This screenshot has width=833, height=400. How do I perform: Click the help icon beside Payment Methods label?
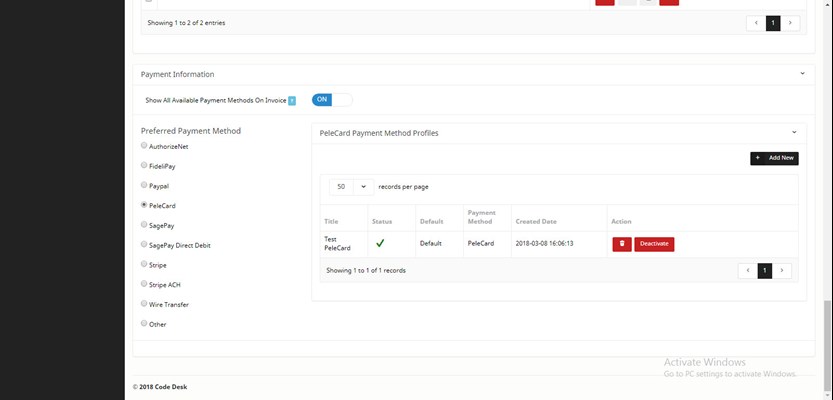point(292,100)
